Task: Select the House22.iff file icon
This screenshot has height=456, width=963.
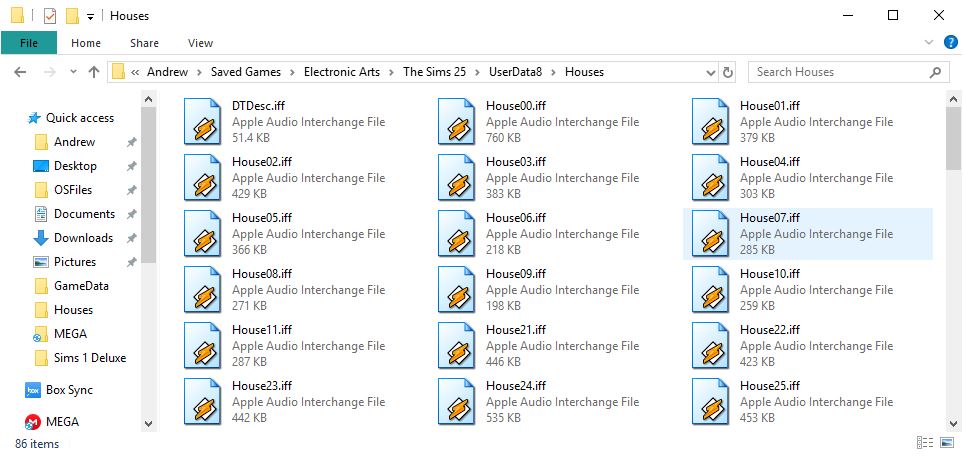Action: (x=711, y=345)
